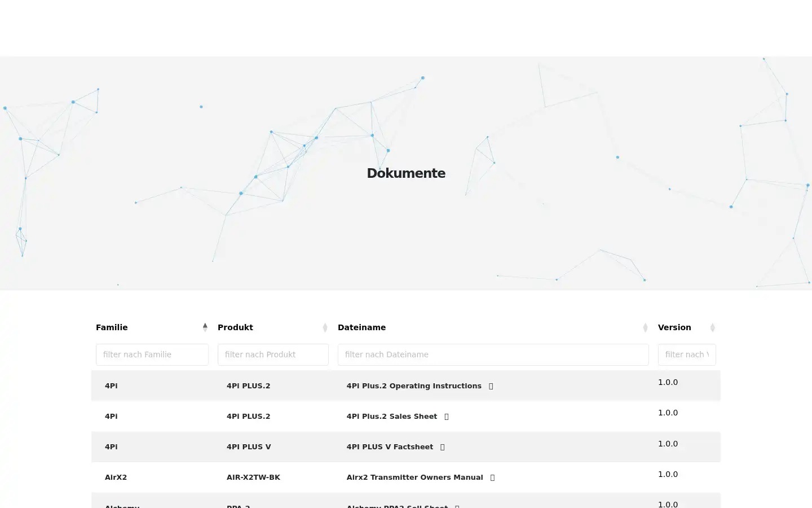Focus the 'filter nach Dateiname' input
This screenshot has height=508, width=812.
493,354
